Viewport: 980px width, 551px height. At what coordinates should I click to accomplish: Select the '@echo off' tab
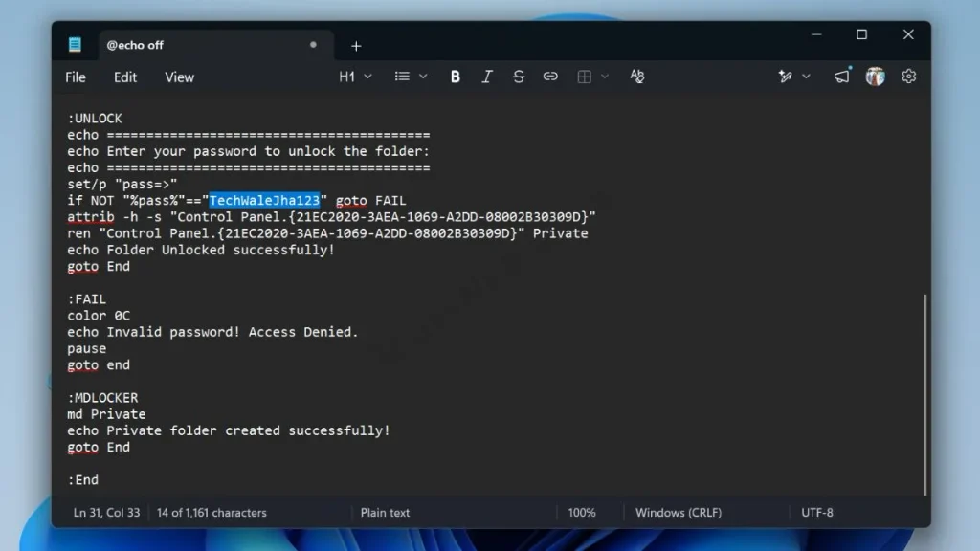[215, 46]
